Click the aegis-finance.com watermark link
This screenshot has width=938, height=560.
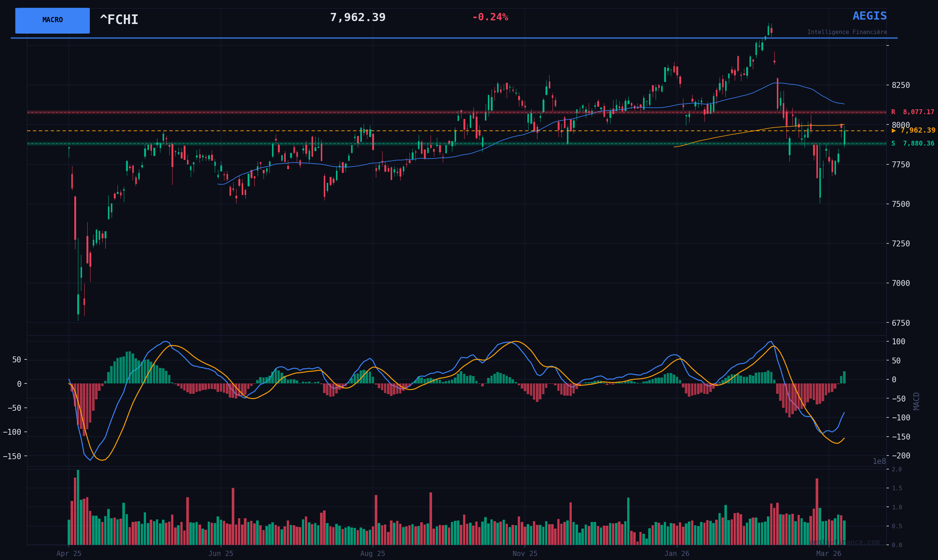(844, 542)
